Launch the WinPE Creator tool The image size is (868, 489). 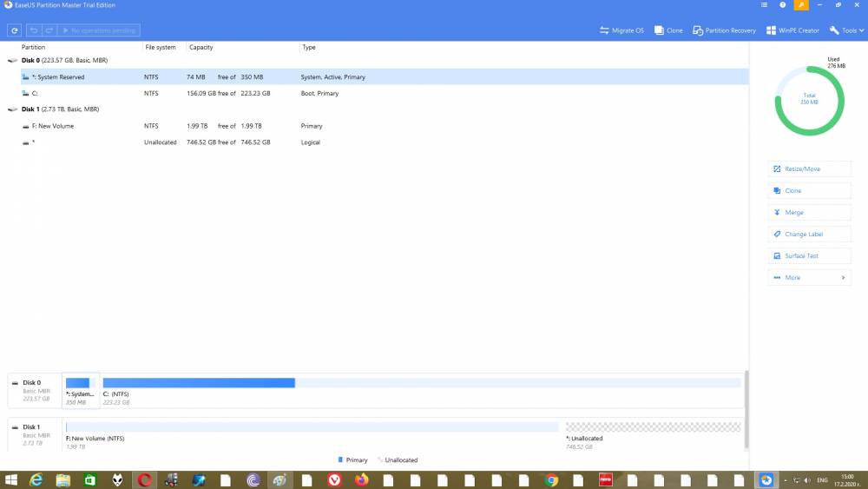pos(792,30)
